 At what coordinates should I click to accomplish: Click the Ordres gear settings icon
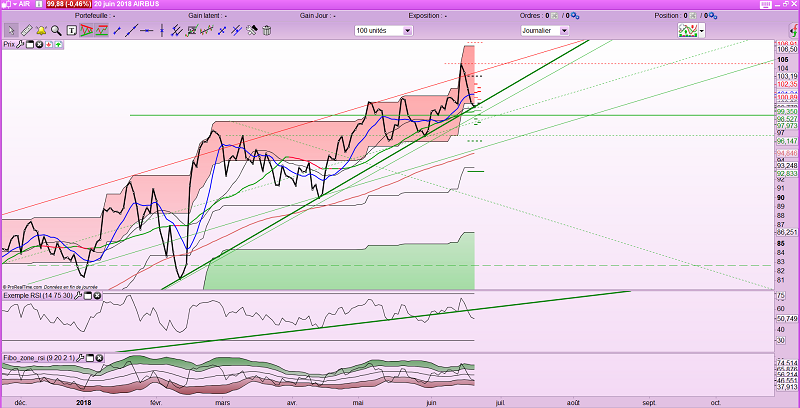pyautogui.click(x=575, y=16)
